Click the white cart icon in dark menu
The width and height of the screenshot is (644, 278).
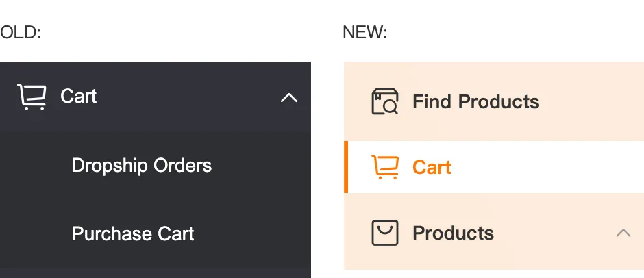coord(32,97)
